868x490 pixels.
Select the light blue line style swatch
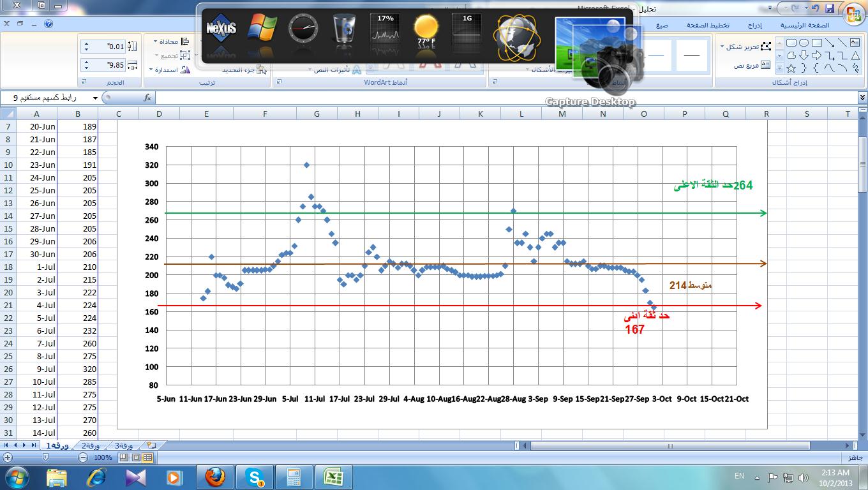pyautogui.click(x=655, y=55)
